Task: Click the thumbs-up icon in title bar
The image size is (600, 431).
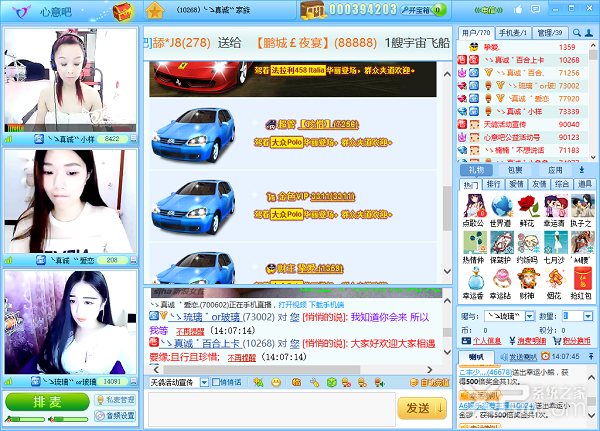Action: (x=518, y=9)
